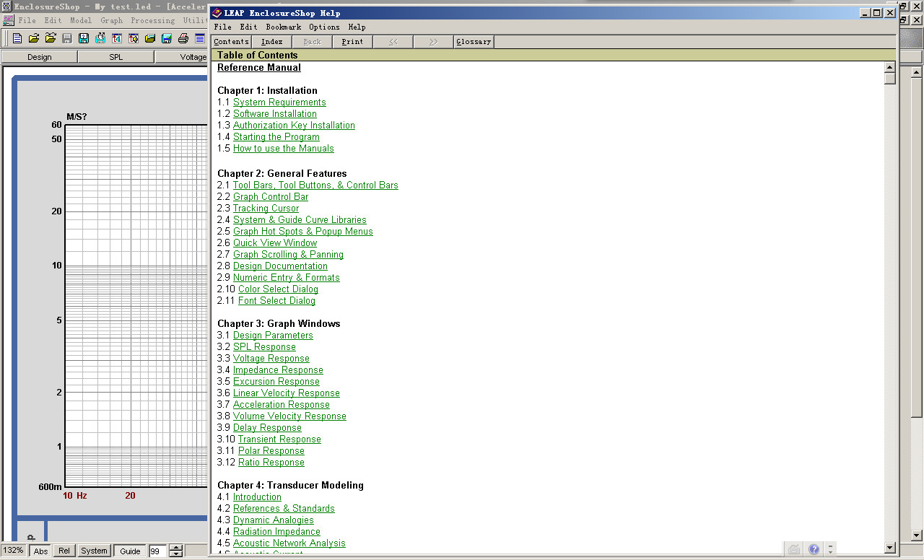Click the Glossary button in Help toolbar
This screenshot has height=560, width=924.
click(x=474, y=41)
